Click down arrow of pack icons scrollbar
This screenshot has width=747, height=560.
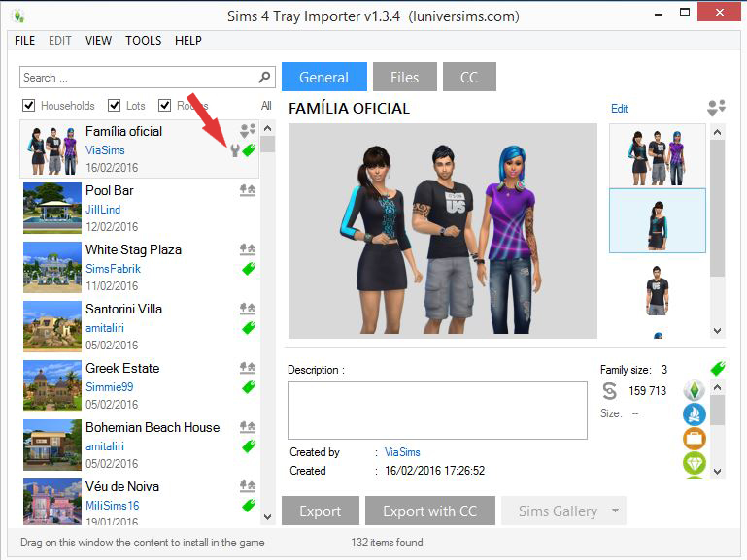[718, 472]
